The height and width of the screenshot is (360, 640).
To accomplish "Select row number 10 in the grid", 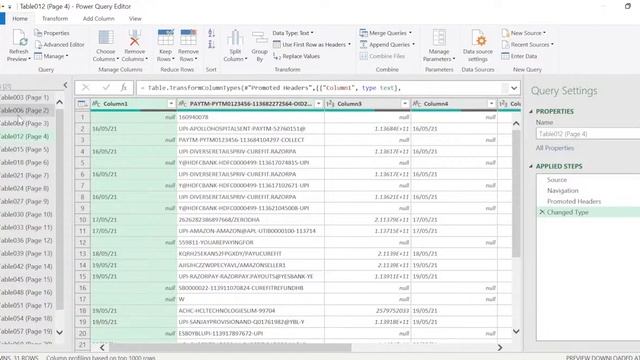I will point(83,220).
